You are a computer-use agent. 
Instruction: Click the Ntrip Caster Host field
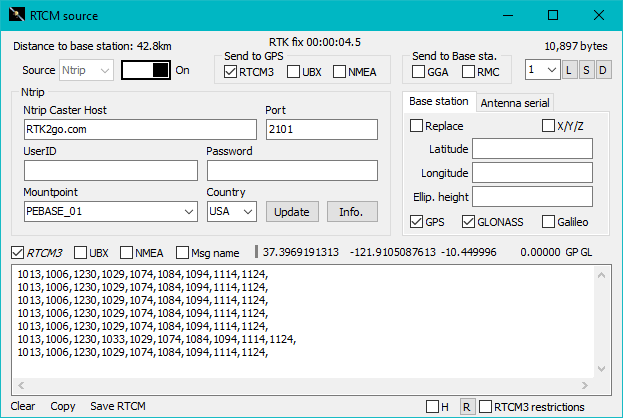(140, 130)
